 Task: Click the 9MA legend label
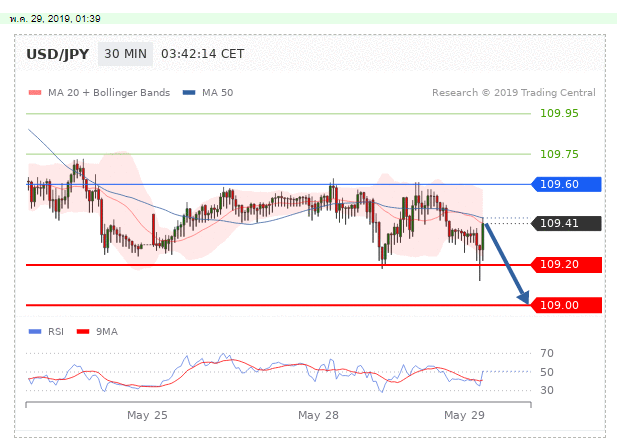(x=107, y=332)
